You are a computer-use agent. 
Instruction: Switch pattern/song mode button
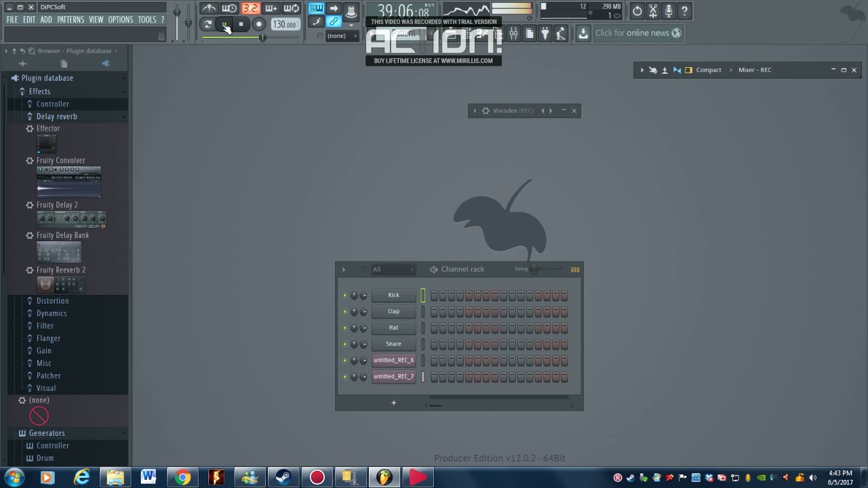click(208, 24)
